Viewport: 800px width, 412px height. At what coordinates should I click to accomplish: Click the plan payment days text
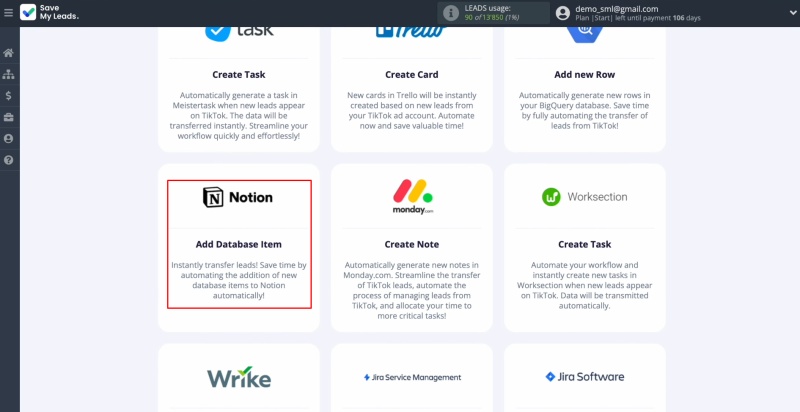638,18
